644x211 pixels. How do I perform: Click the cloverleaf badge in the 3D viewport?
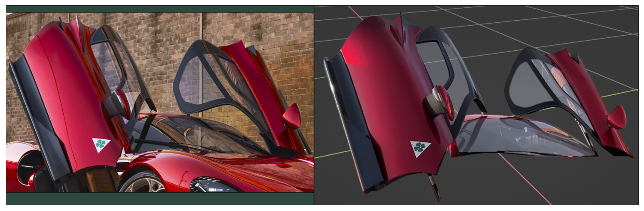point(420,148)
